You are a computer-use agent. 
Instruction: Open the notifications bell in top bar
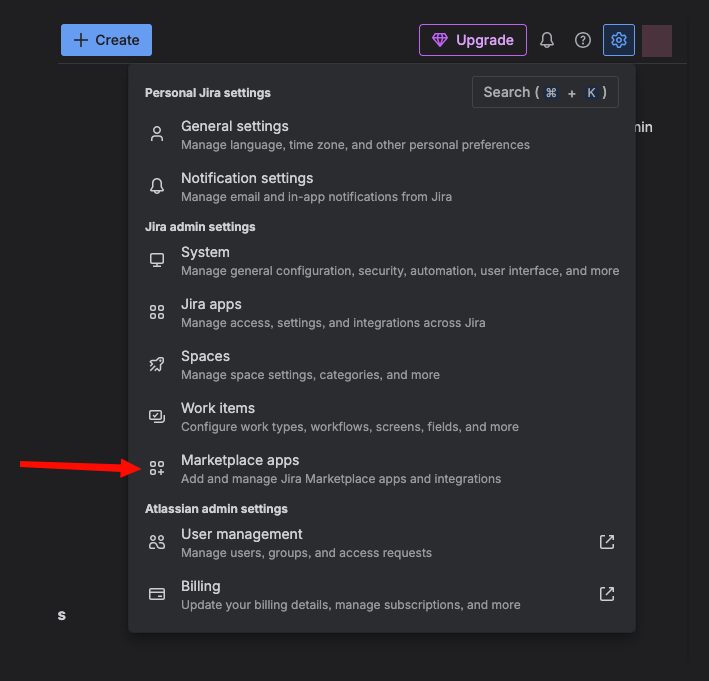pos(547,40)
